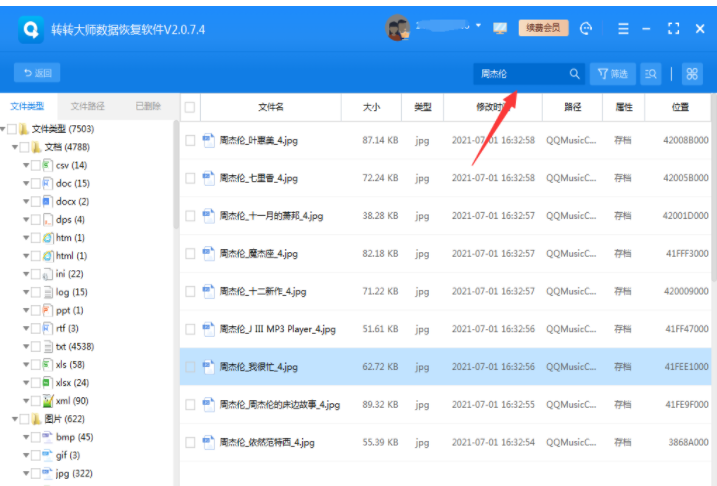Click the computer monitor icon in title bar

click(x=500, y=28)
